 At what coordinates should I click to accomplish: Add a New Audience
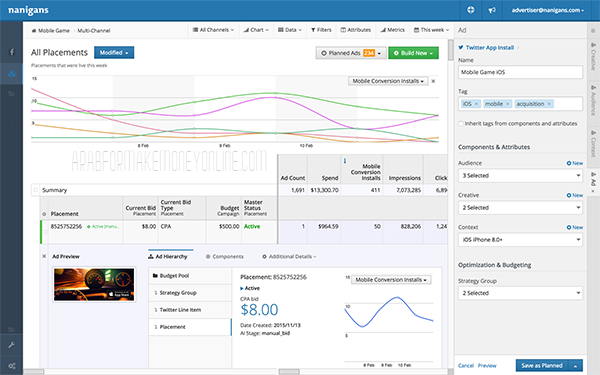pyautogui.click(x=575, y=163)
